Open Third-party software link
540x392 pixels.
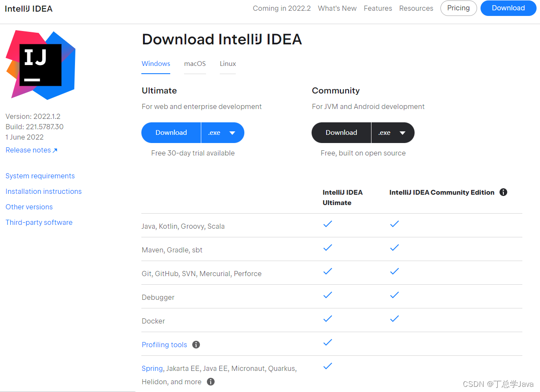point(39,222)
